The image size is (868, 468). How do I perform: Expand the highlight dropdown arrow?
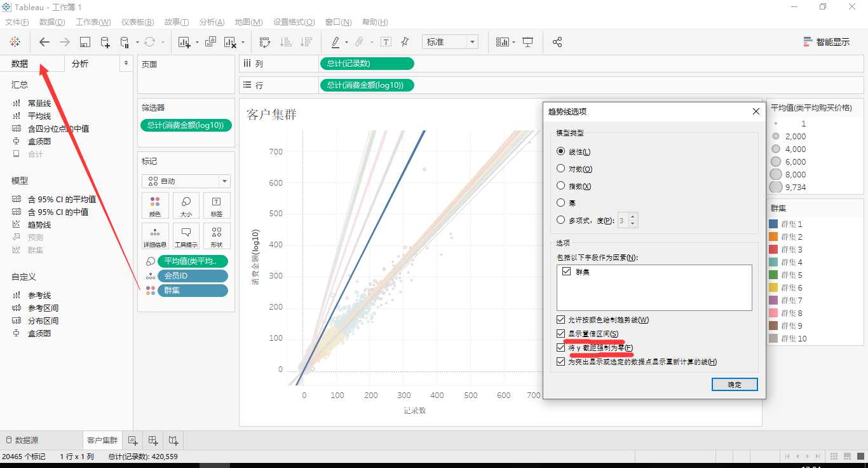[346, 43]
